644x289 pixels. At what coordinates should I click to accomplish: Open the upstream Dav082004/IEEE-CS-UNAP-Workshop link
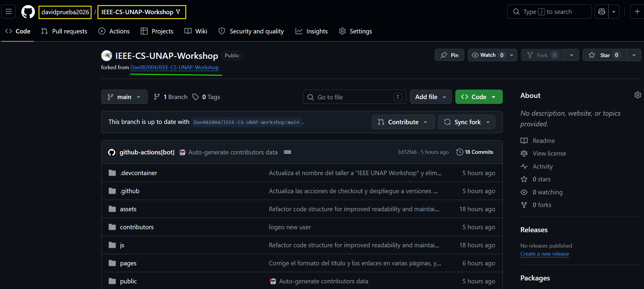click(x=175, y=67)
